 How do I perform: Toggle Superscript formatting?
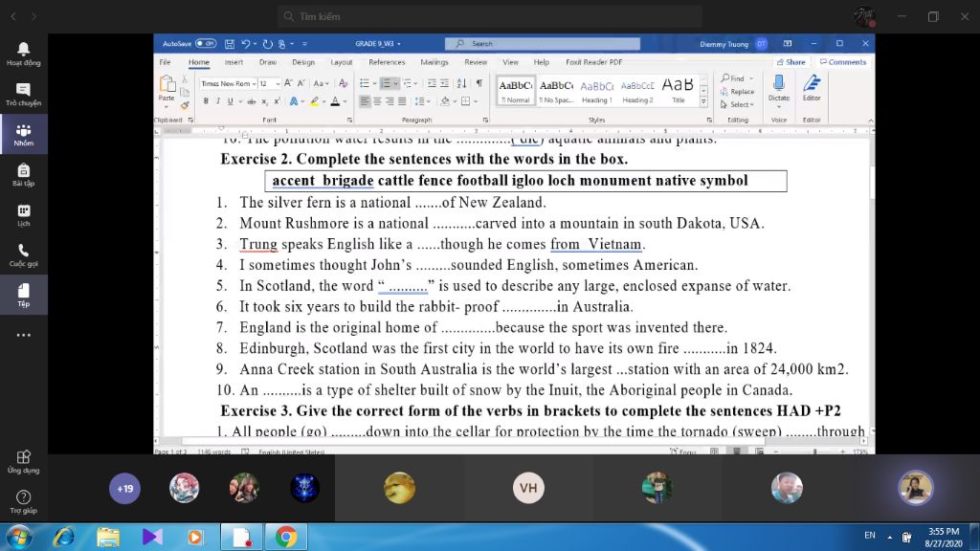click(277, 101)
